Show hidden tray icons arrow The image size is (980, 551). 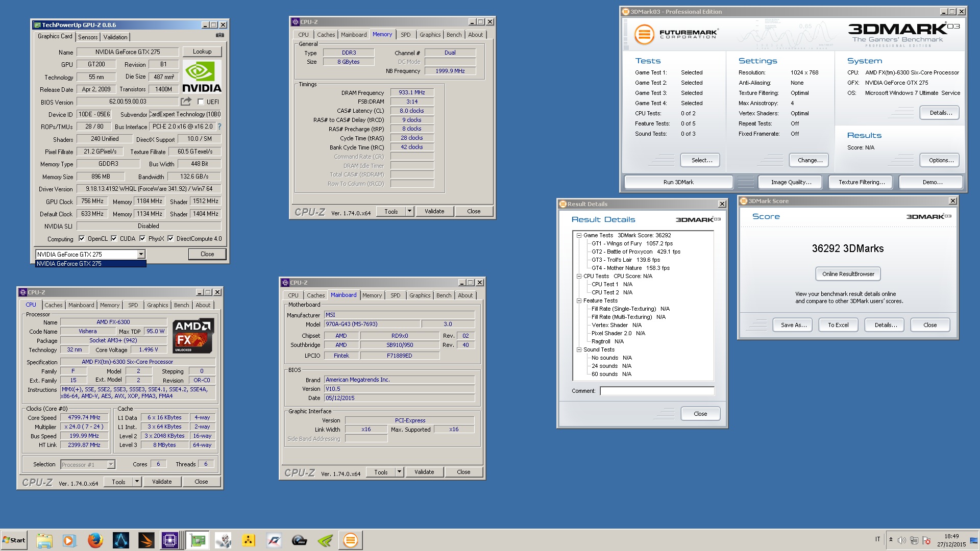click(891, 540)
